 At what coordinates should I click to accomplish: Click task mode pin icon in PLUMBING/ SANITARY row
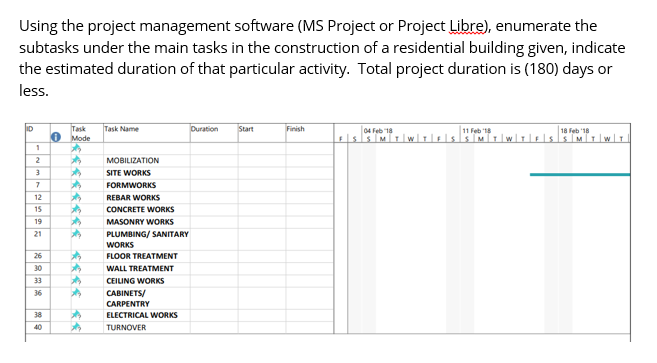point(76,234)
